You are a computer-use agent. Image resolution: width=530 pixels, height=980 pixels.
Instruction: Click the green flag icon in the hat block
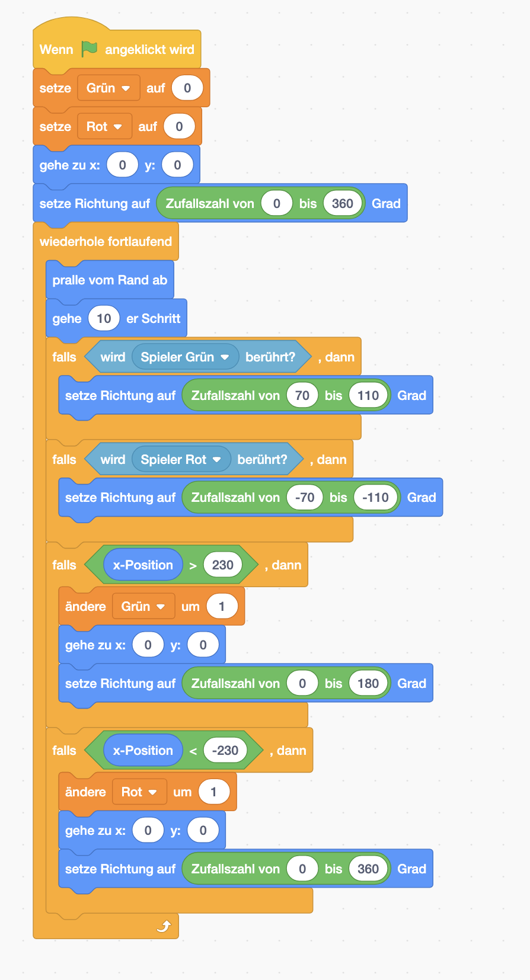[89, 49]
